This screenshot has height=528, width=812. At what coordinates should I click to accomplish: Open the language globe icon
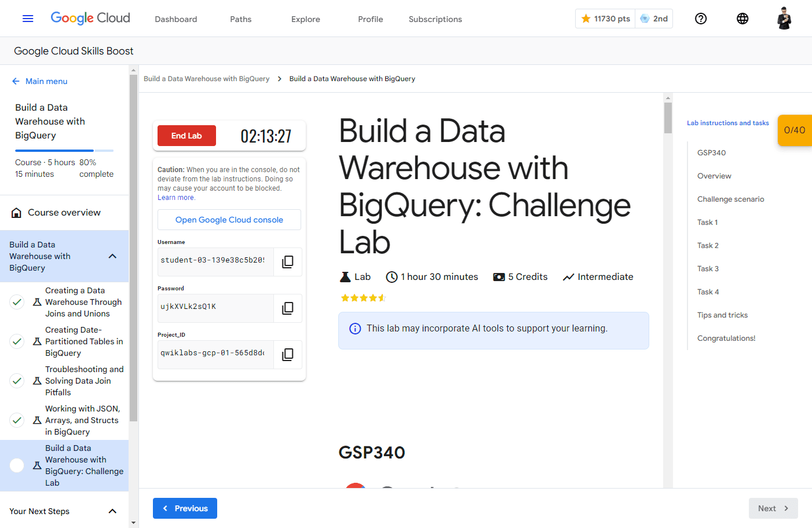742,19
